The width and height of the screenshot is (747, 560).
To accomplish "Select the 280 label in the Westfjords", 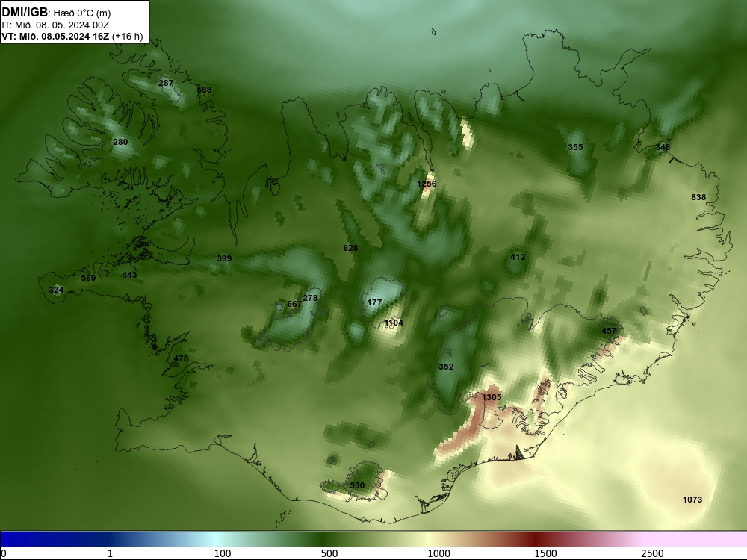I will point(120,142).
